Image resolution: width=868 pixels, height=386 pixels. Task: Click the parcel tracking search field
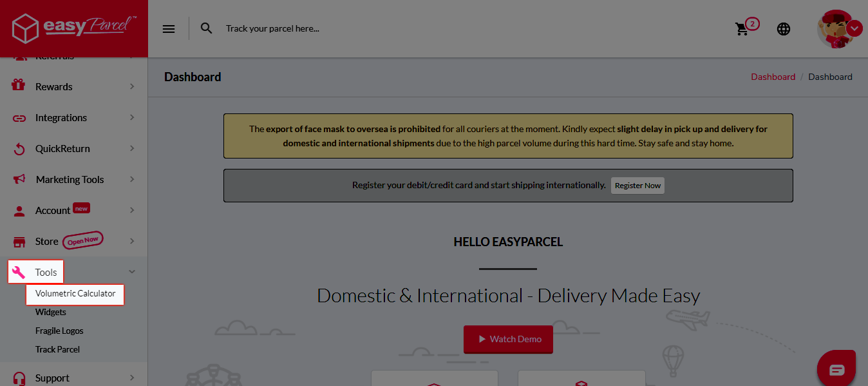tap(273, 28)
